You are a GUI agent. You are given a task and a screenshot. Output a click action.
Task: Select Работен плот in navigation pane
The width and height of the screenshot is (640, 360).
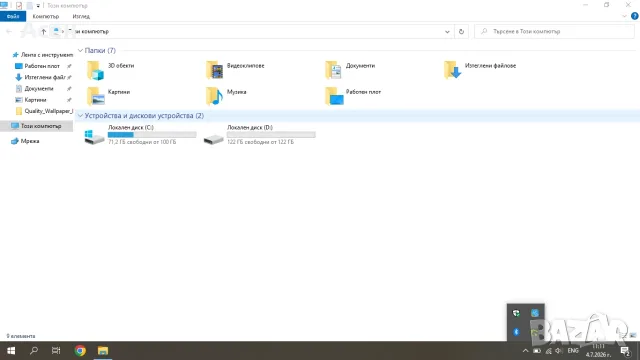pos(42,66)
